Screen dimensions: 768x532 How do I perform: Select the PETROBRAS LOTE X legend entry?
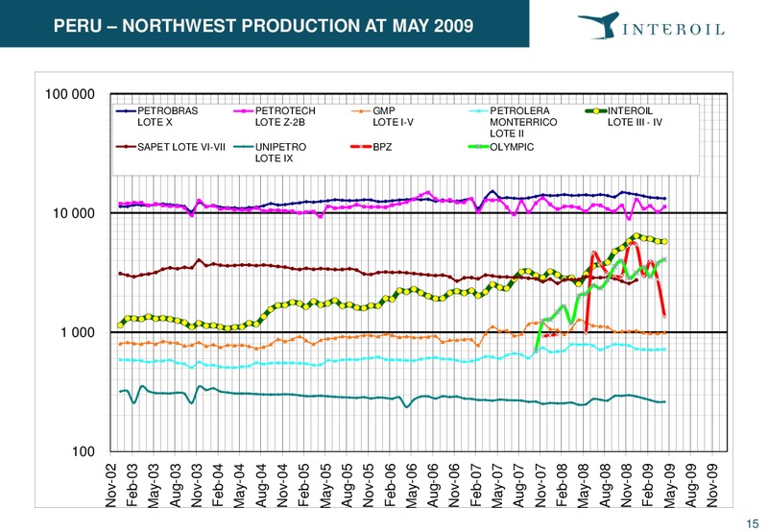(157, 116)
